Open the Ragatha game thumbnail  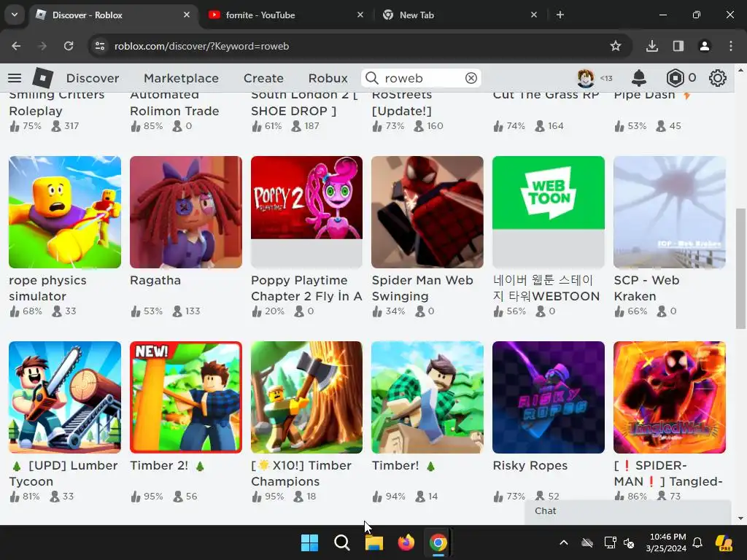186,212
